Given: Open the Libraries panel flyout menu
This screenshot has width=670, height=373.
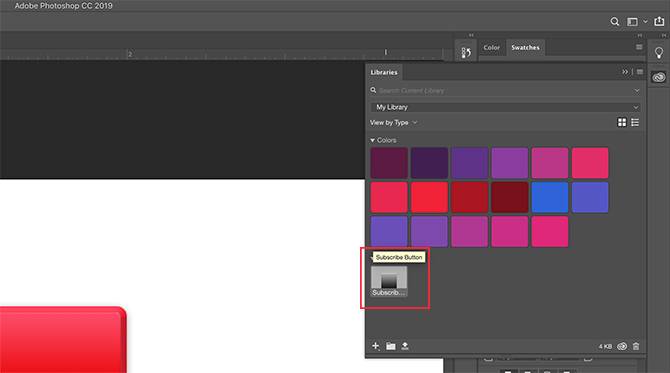Looking at the screenshot, I should tap(640, 72).
